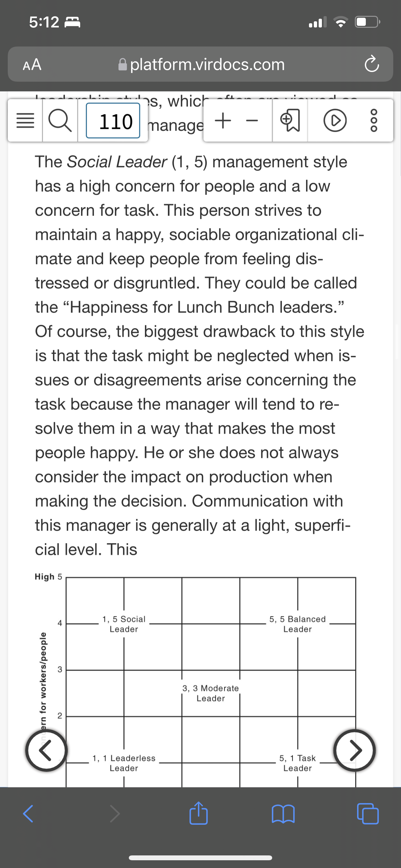Tap the 3, 3 Moderate Leader label
The height and width of the screenshot is (868, 401).
(211, 693)
